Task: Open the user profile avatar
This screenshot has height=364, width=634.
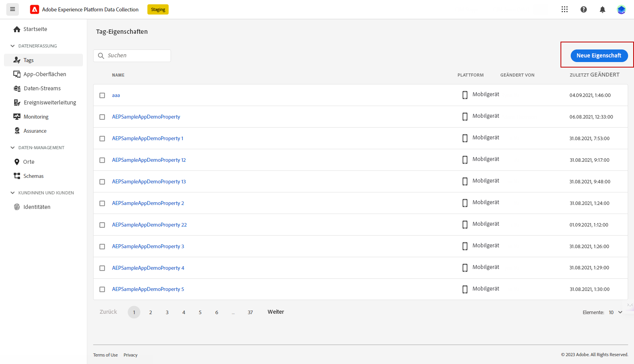Action: pos(621,9)
